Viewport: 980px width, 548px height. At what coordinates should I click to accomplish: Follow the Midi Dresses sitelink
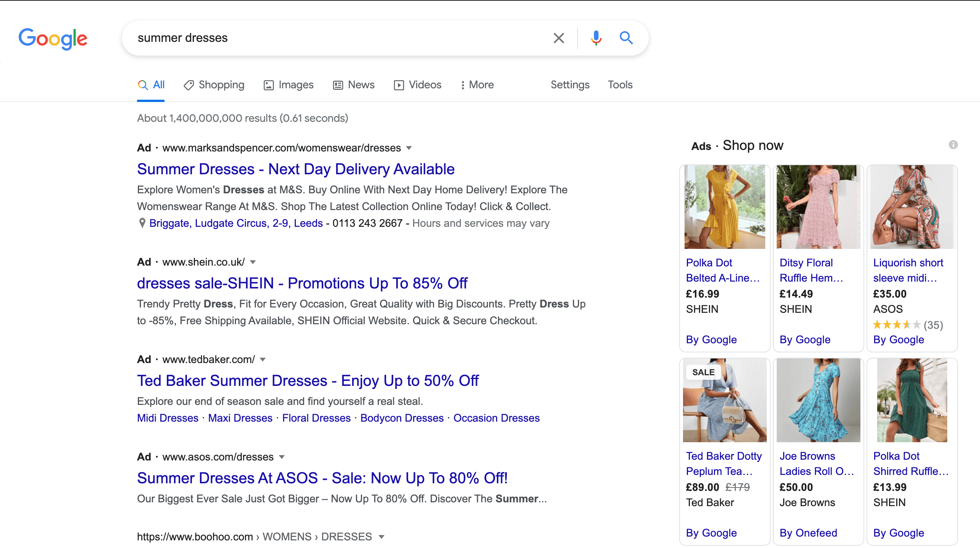point(168,418)
